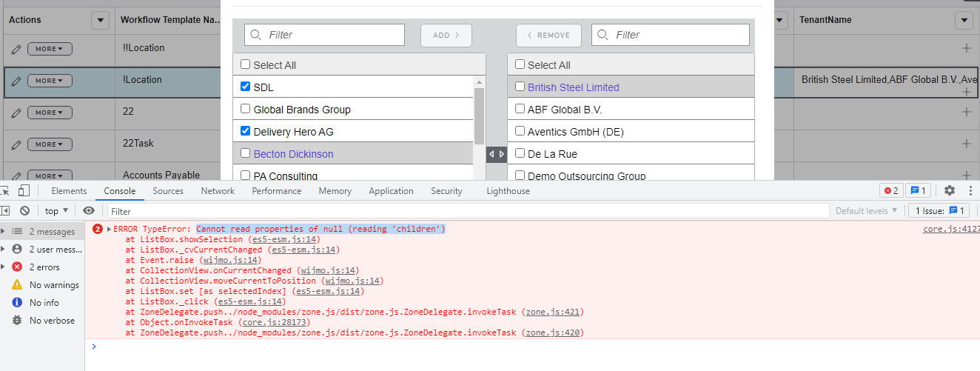Open the Actions column dropdown

100,21
